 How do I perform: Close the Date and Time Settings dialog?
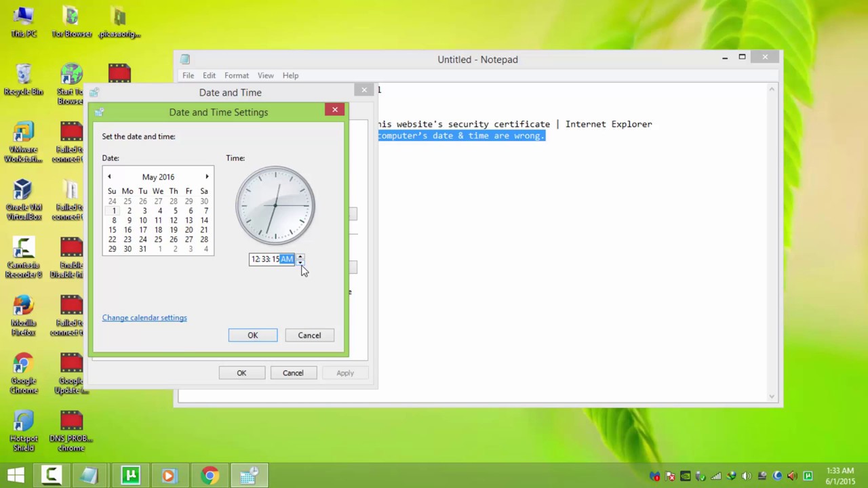point(335,110)
